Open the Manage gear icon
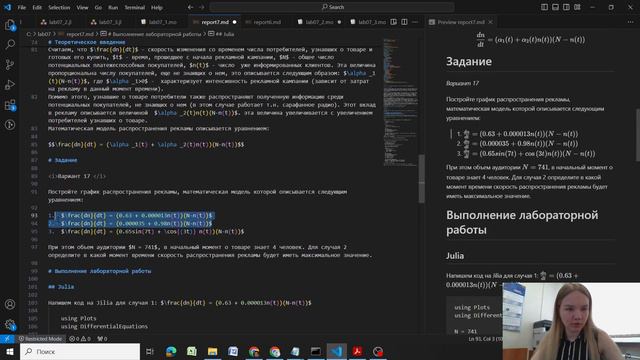This screenshot has height=360, width=640. [x=10, y=324]
